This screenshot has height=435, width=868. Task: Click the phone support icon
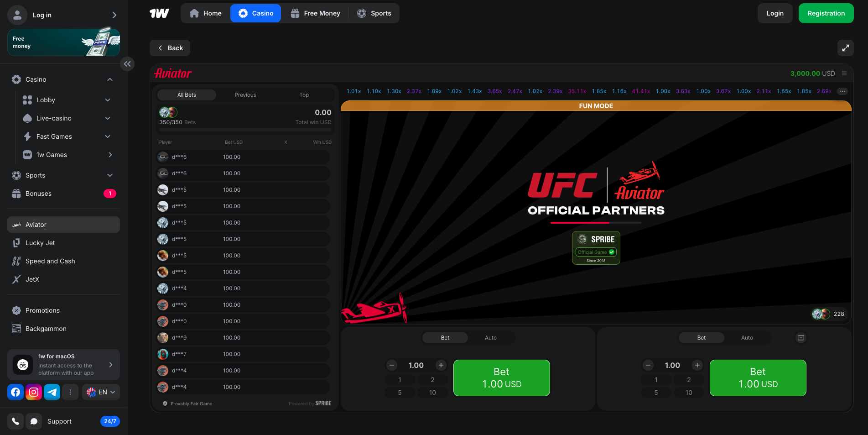16,421
